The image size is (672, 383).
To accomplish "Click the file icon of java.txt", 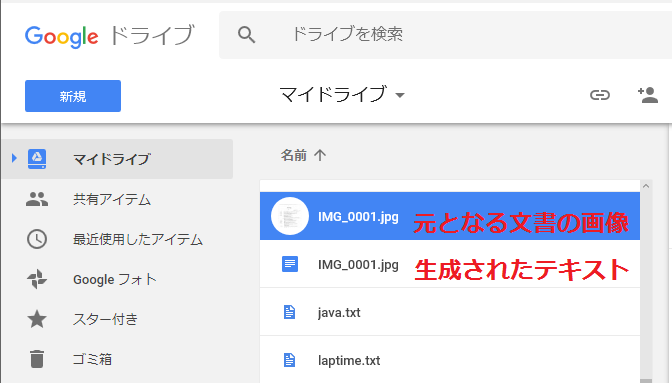I will tap(290, 312).
